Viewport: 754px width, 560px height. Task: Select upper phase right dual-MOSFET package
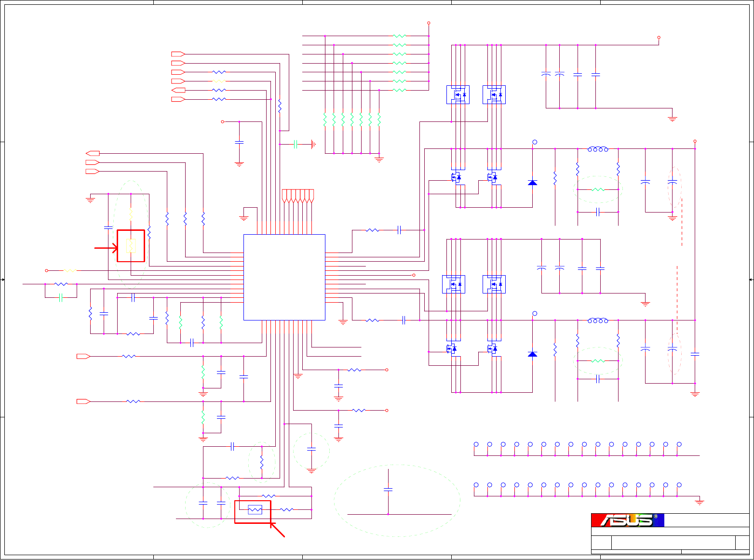[x=494, y=94]
